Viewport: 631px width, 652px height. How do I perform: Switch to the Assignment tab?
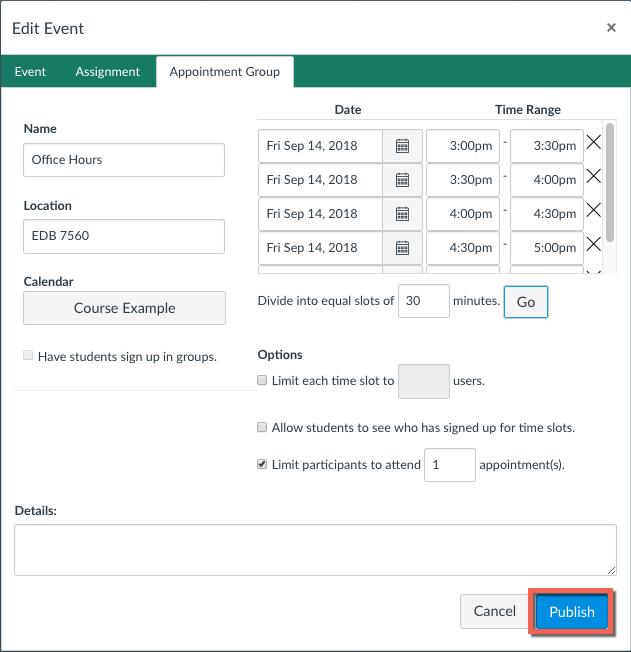[107, 72]
